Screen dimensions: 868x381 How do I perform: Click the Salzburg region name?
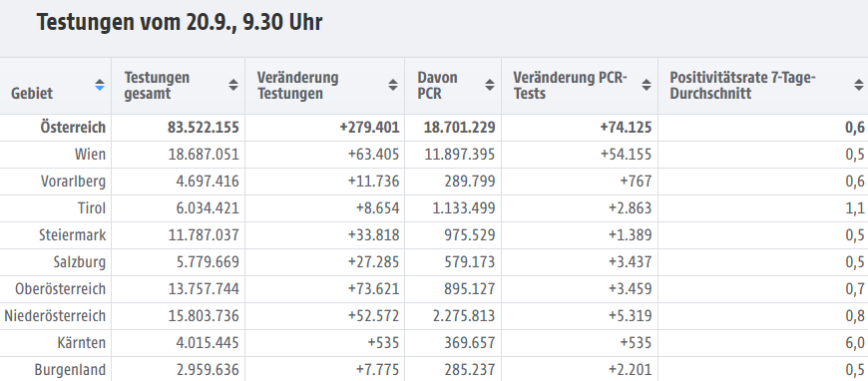[80, 262]
